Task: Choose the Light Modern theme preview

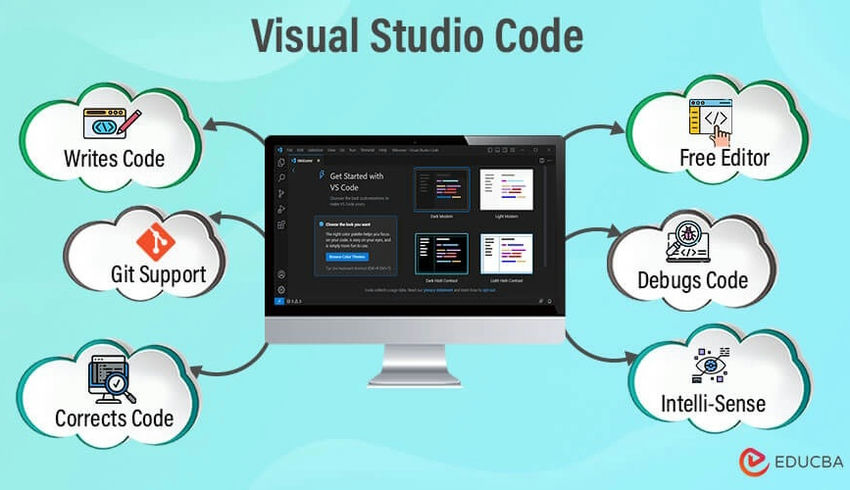Action: pos(506,190)
